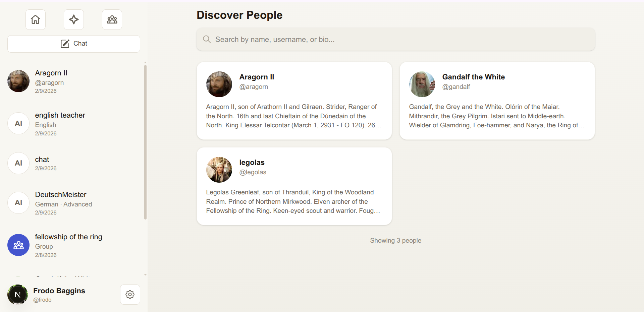644x312 pixels.
Task: Open the legolas person card
Action: tap(294, 186)
